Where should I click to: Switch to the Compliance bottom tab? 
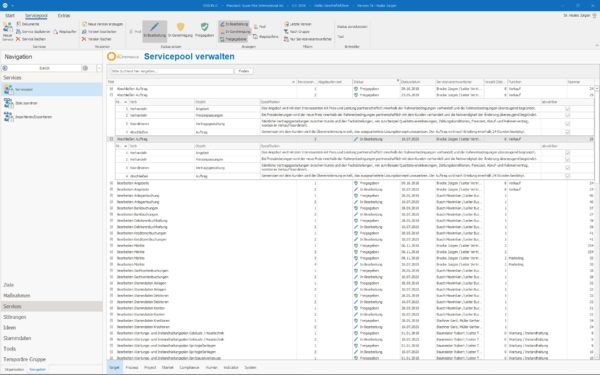189,367
